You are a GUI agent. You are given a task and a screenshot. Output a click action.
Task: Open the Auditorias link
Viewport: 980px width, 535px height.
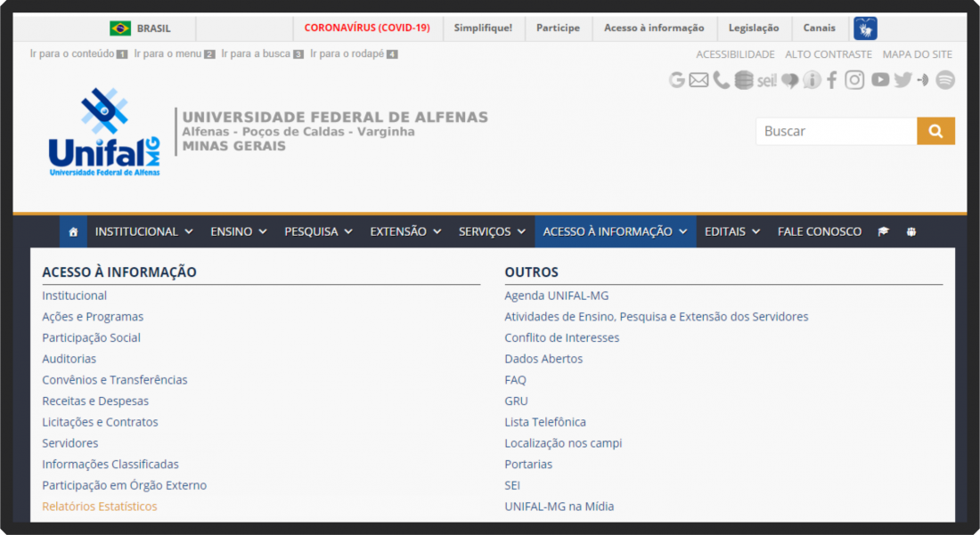[69, 359]
